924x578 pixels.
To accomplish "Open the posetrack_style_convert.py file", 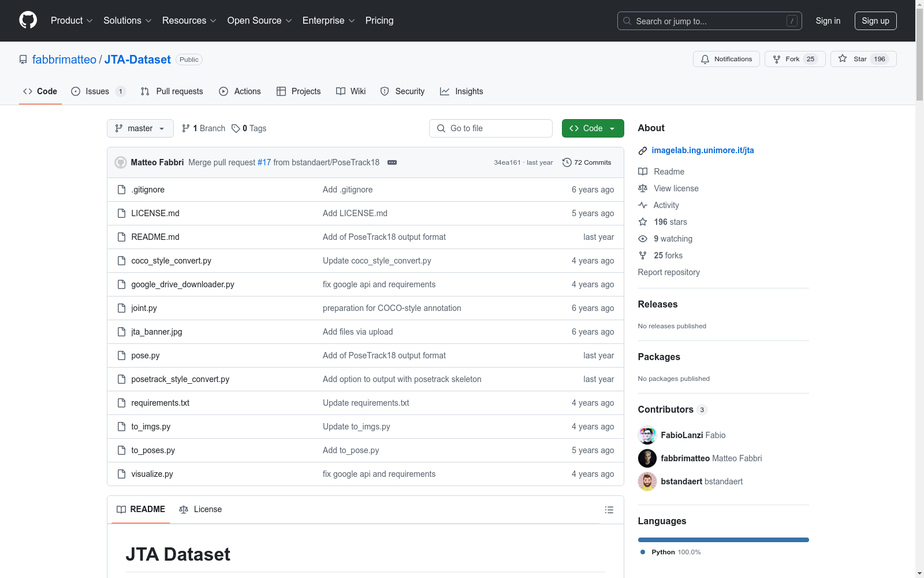I will click(x=180, y=379).
